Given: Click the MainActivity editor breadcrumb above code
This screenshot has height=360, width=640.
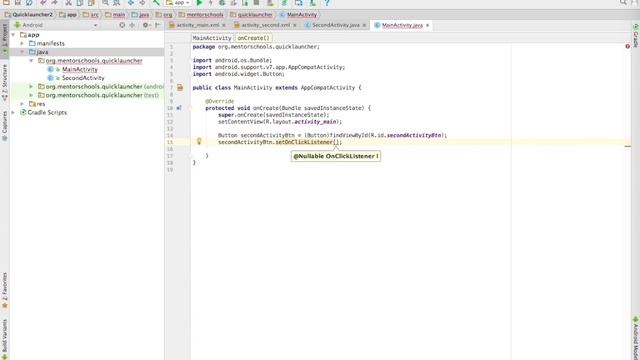Looking at the screenshot, I should click(x=212, y=38).
